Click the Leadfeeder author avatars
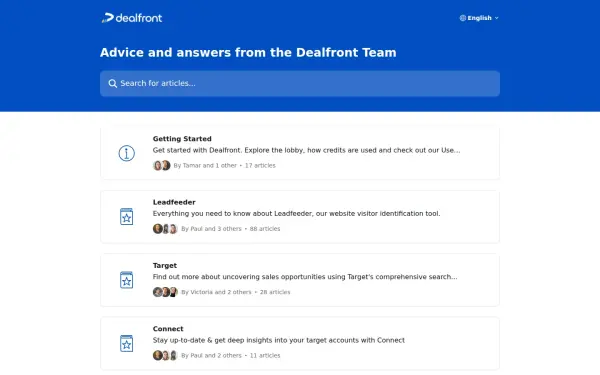The image size is (600, 375). 165,229
